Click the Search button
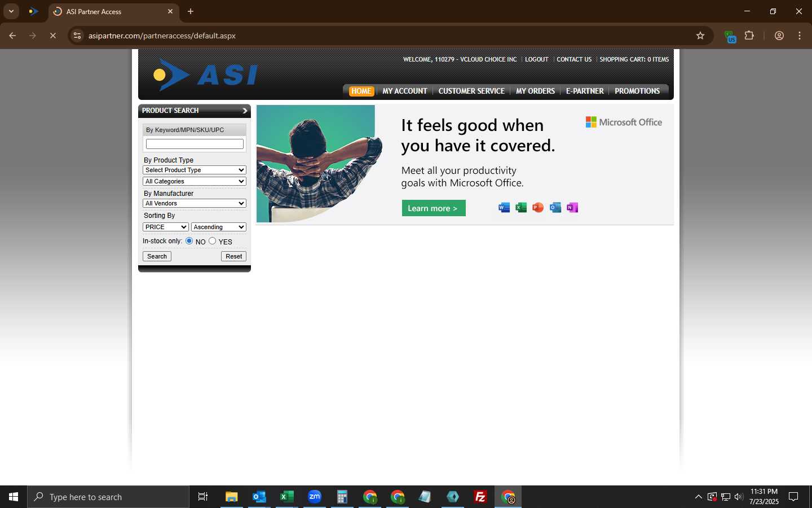The width and height of the screenshot is (812, 508). 157,256
